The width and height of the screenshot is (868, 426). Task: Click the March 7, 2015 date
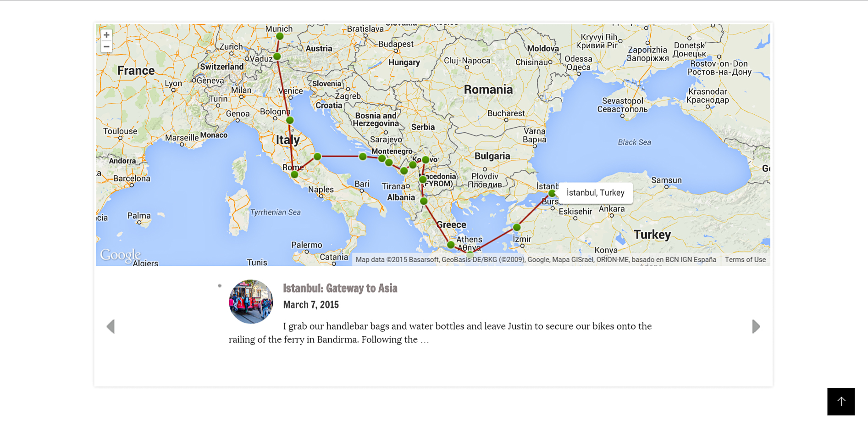311,305
